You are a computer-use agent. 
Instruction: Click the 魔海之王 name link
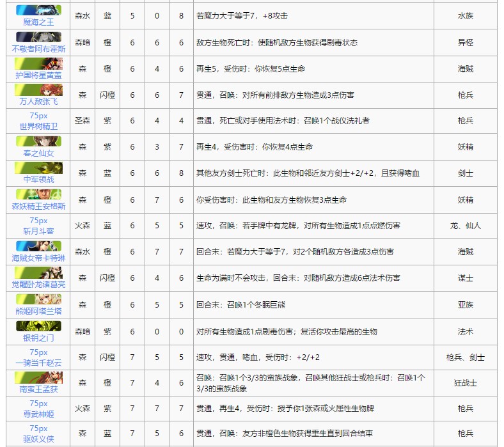pos(38,22)
